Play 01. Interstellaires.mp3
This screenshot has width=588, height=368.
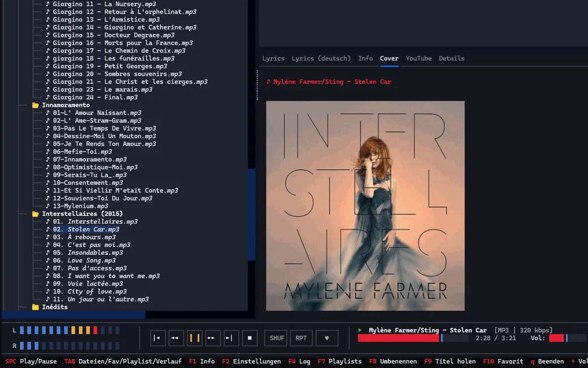(x=92, y=221)
